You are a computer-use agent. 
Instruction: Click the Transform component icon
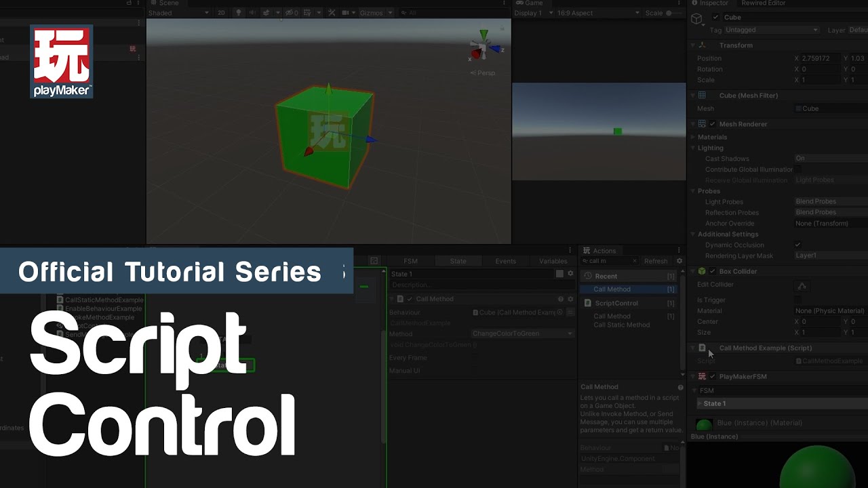[x=703, y=45]
